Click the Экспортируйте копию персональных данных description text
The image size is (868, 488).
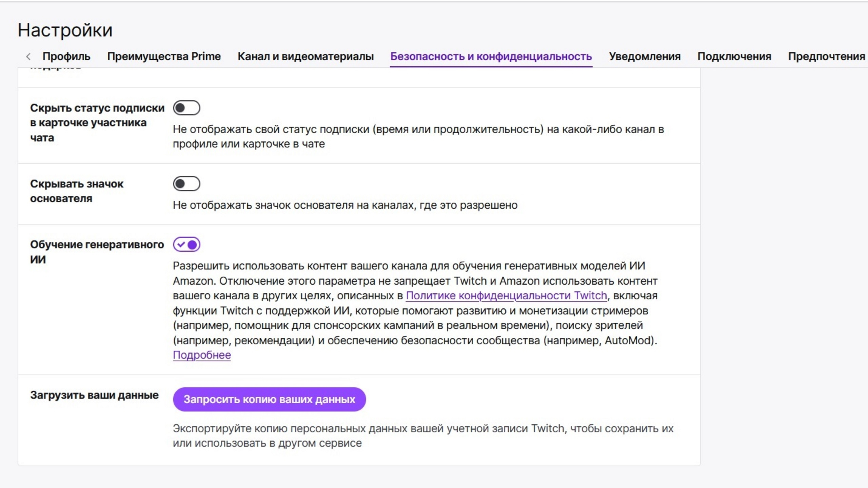pyautogui.click(x=423, y=436)
